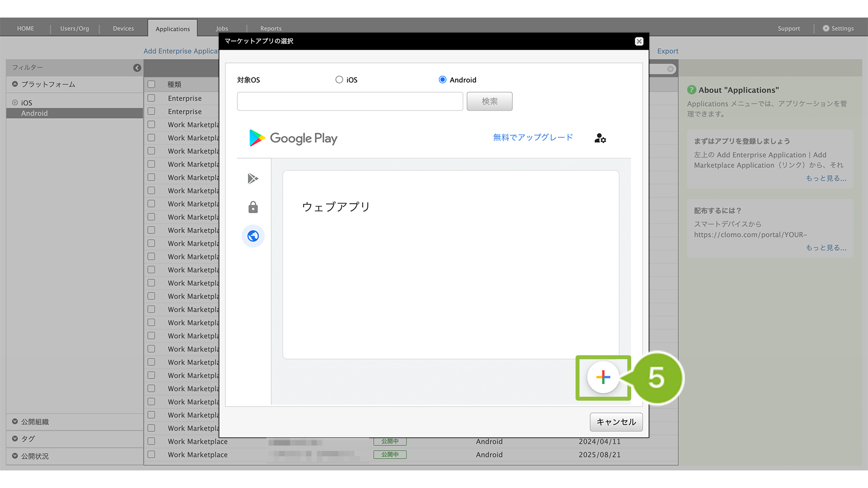Click the 無料でアップグレード link

point(533,138)
